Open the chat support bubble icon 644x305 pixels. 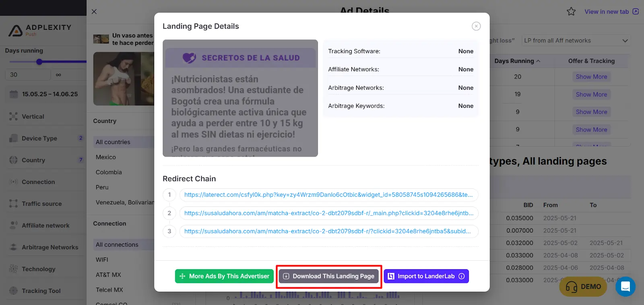pos(625,286)
